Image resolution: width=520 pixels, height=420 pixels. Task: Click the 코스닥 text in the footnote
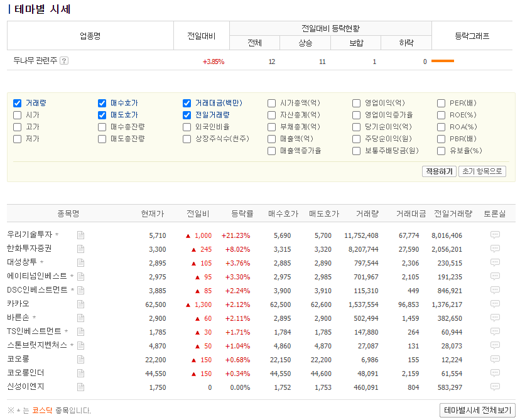click(42, 411)
